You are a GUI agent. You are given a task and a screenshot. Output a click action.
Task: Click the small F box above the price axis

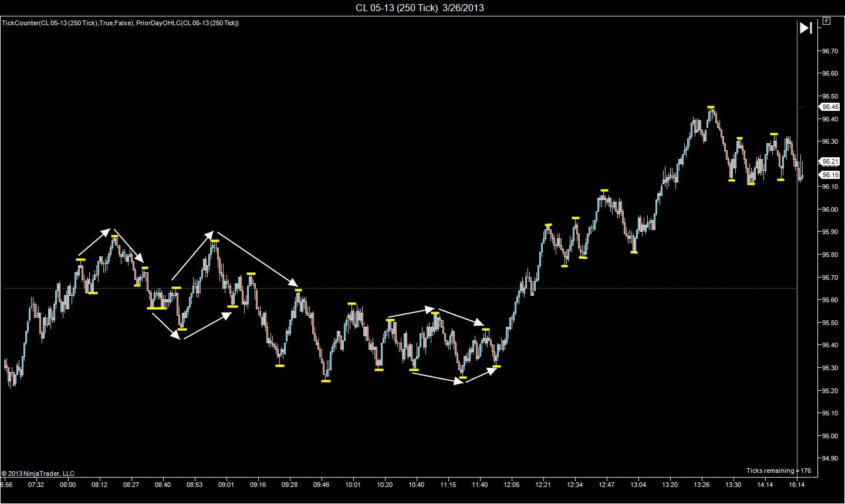click(826, 21)
